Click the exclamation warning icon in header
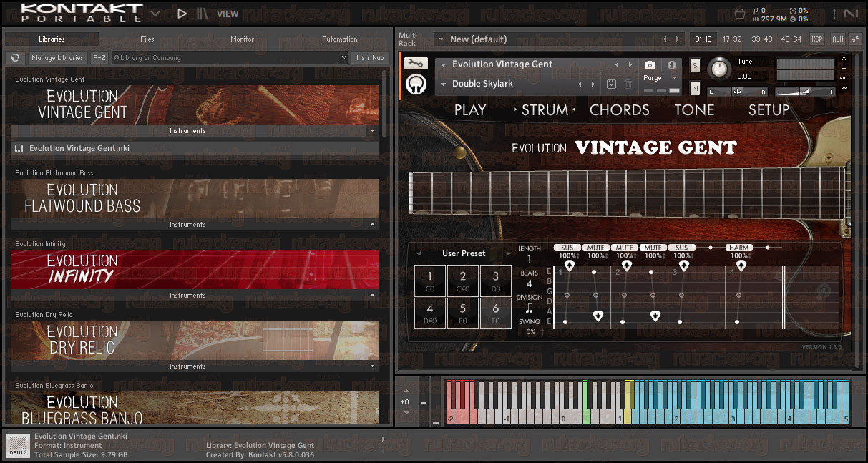The width and height of the screenshot is (868, 463). pyautogui.click(x=833, y=14)
